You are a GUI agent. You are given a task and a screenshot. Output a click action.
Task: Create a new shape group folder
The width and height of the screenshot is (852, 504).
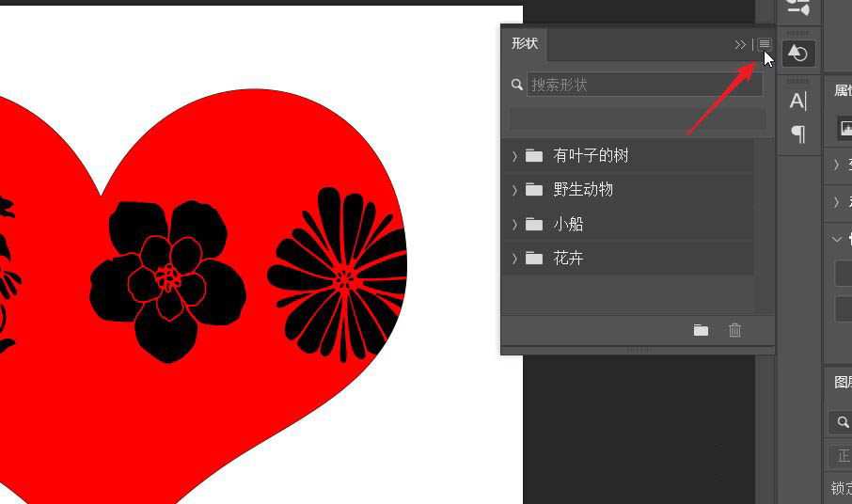pyautogui.click(x=701, y=330)
